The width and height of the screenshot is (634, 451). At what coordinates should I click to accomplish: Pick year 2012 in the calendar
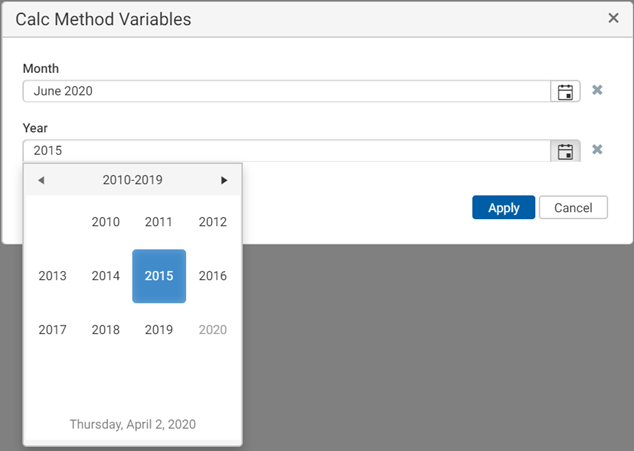[x=212, y=222]
